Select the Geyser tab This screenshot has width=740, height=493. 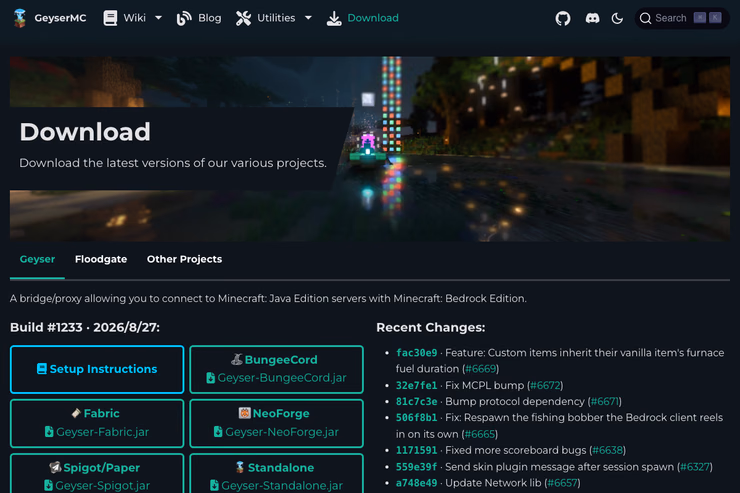pos(37,259)
